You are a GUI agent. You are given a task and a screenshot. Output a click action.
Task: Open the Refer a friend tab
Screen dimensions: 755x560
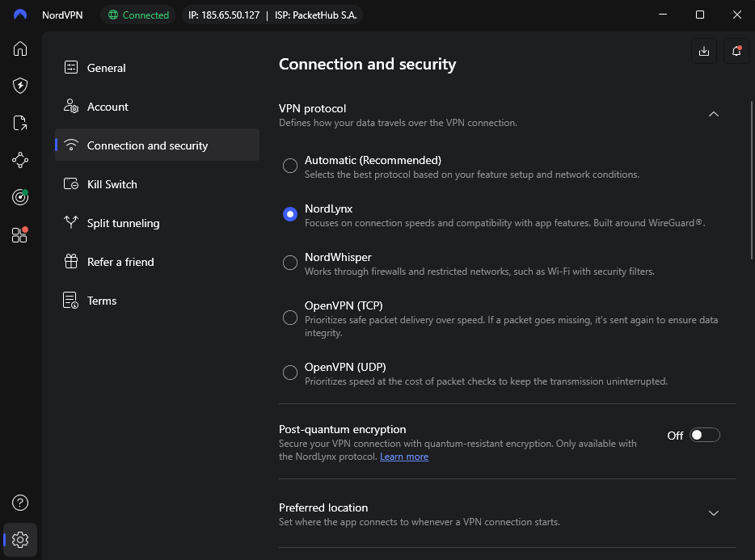click(157, 262)
